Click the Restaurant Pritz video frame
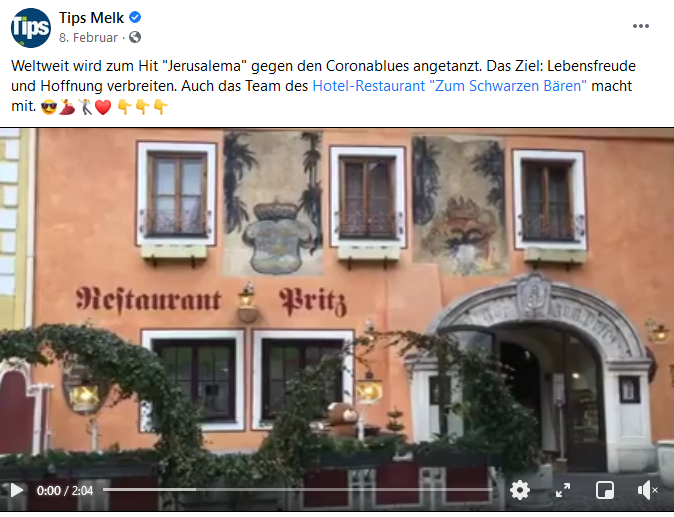 pos(337,301)
